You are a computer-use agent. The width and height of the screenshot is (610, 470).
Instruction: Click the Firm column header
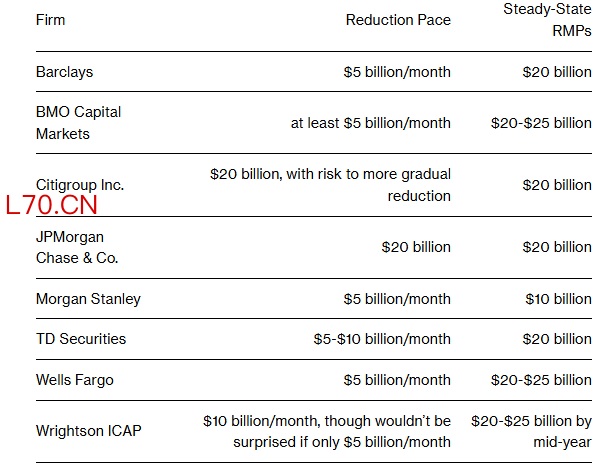coord(51,21)
